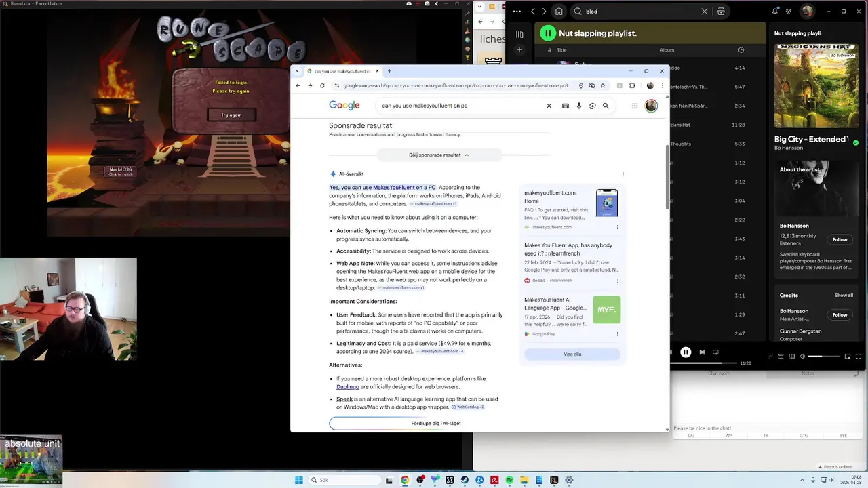Mute Spotify with speaker icon
The width and height of the screenshot is (868, 488).
click(802, 357)
